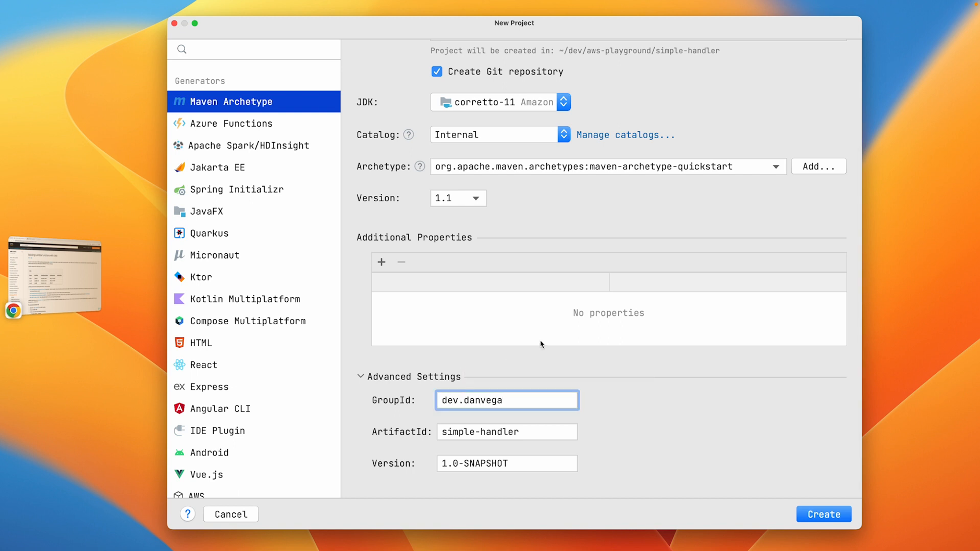The image size is (980, 551).
Task: Open Archetype selection dropdown
Action: point(776,166)
